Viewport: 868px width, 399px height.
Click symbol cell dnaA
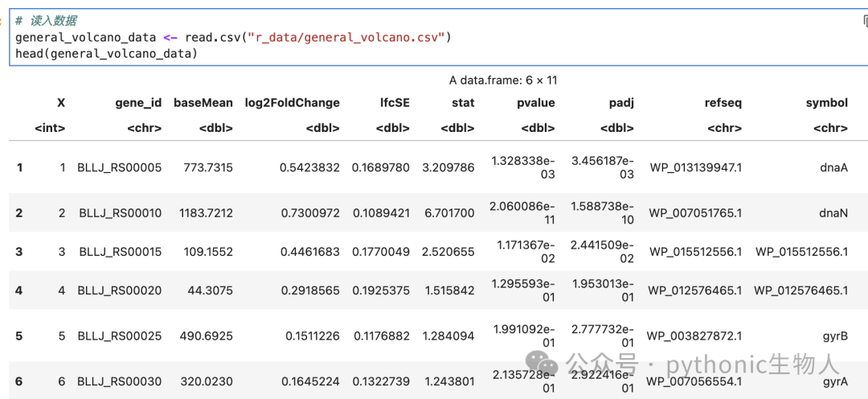coord(835,167)
